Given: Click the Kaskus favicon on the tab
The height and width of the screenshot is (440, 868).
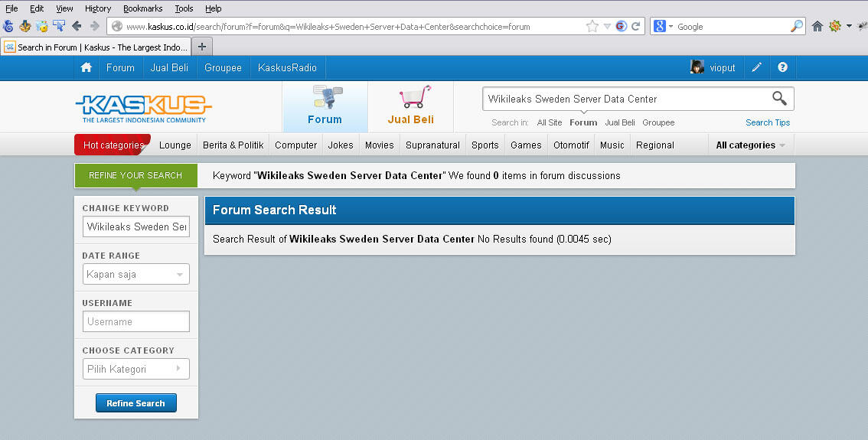Looking at the screenshot, I should click(9, 47).
